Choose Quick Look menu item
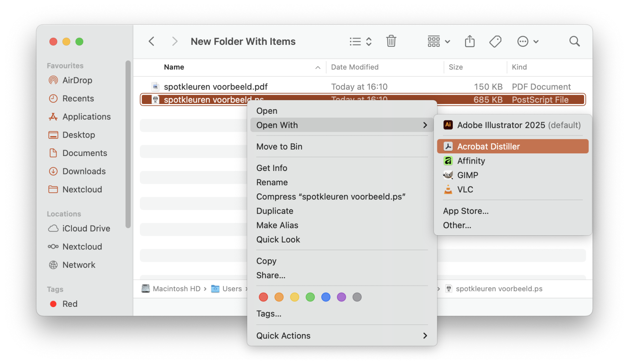 pyautogui.click(x=278, y=239)
